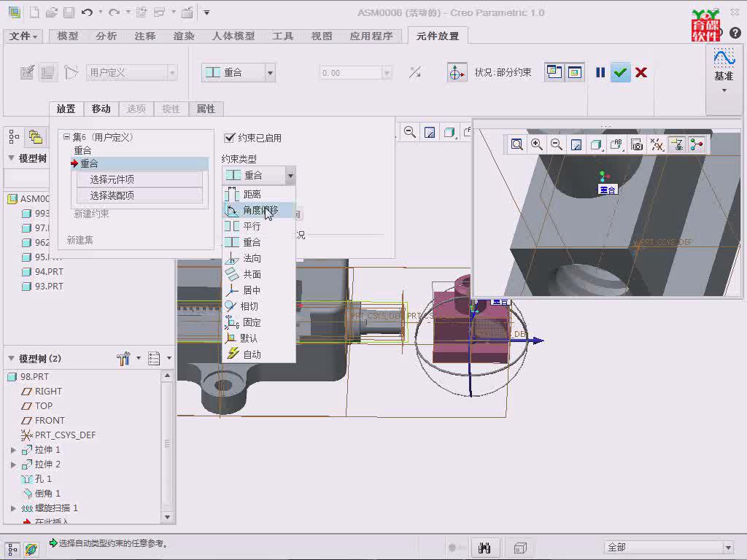Screen dimensions: 747x560
Task: Click the model tree tab icon in the navigator
Action: coord(14,137)
